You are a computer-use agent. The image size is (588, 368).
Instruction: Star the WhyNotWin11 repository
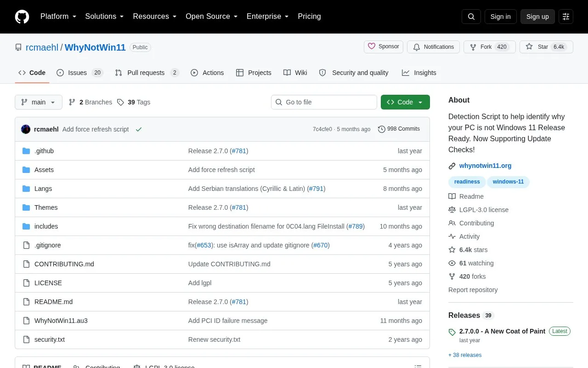coord(546,47)
